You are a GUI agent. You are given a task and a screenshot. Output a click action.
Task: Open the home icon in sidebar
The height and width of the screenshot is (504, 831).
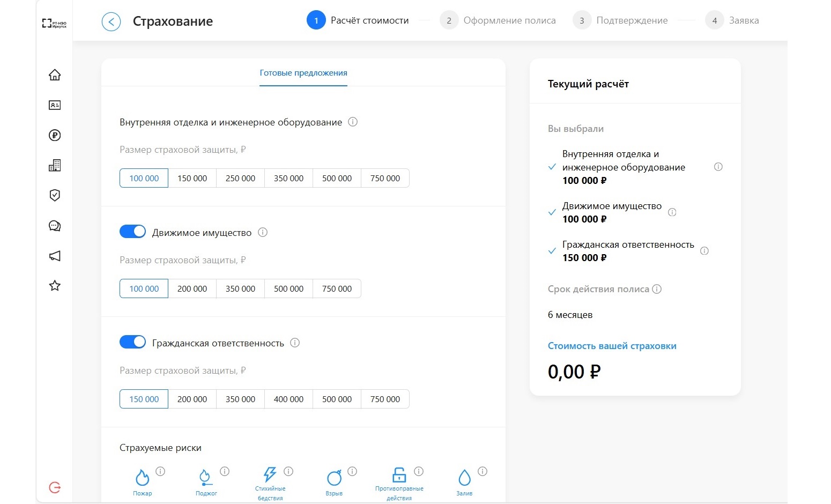click(x=55, y=75)
